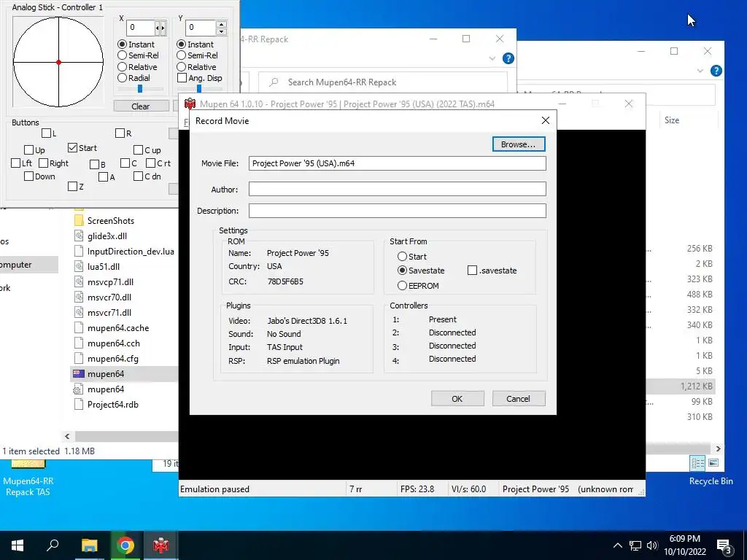The image size is (747, 560).
Task: Open Google Chrome from taskbar
Action: [125, 545]
